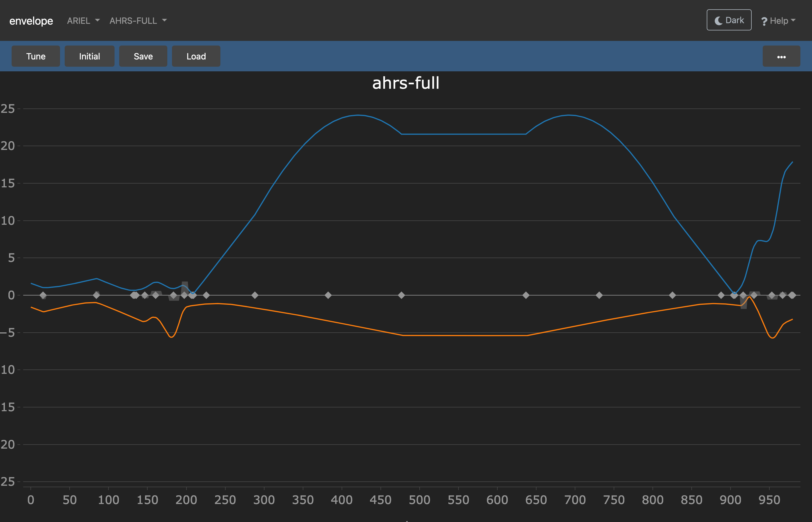Click the Save button
The width and height of the screenshot is (812, 522).
click(x=143, y=56)
